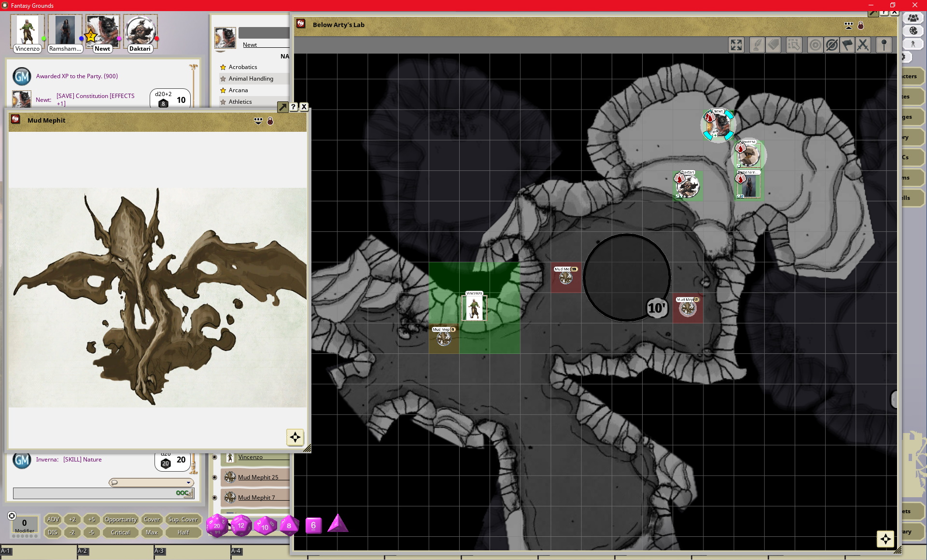
Task: Toggle the -2 modifier button
Action: click(72, 532)
